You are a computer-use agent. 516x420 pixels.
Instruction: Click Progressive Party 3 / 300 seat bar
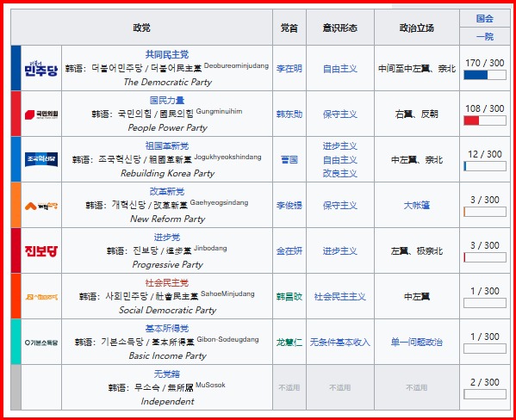485,257
